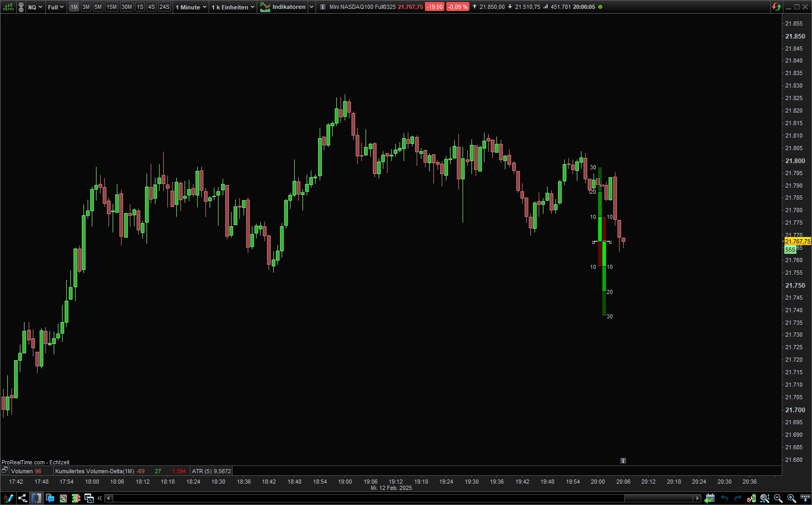Open the drawing tools pencil icon
The height and width of the screenshot is (505, 812).
pyautogui.click(x=8, y=498)
